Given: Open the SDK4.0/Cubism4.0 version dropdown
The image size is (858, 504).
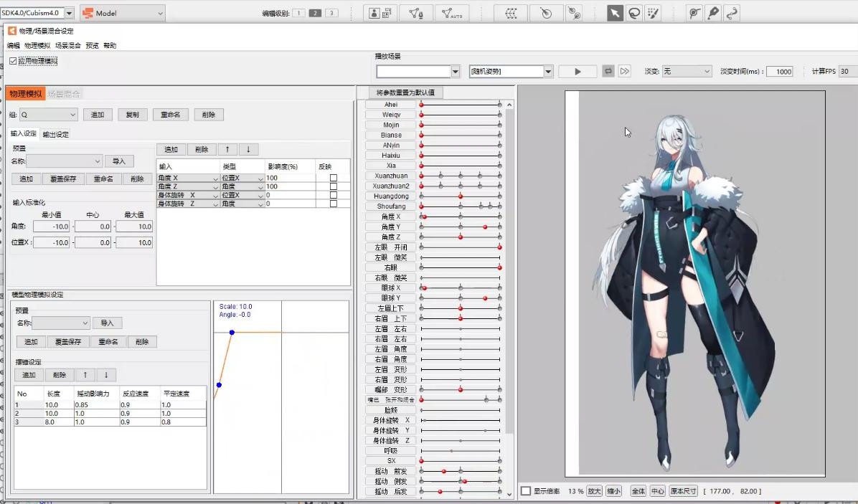Looking at the screenshot, I should [69, 13].
